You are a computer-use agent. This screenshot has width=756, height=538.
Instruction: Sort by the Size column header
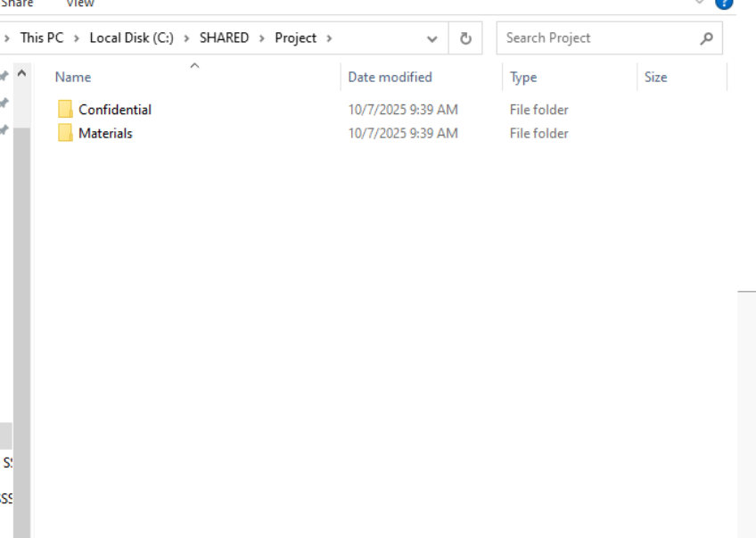[x=655, y=78]
